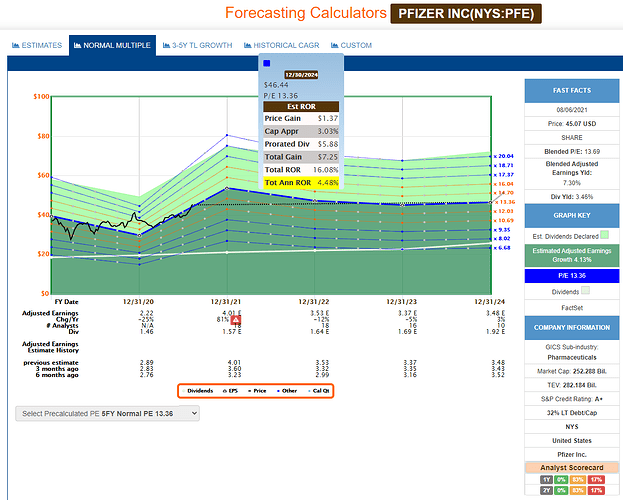This screenshot has width=623, height=500.
Task: Click the PFIZER INC(NYS:PFE) ticker badge
Action: click(x=466, y=14)
